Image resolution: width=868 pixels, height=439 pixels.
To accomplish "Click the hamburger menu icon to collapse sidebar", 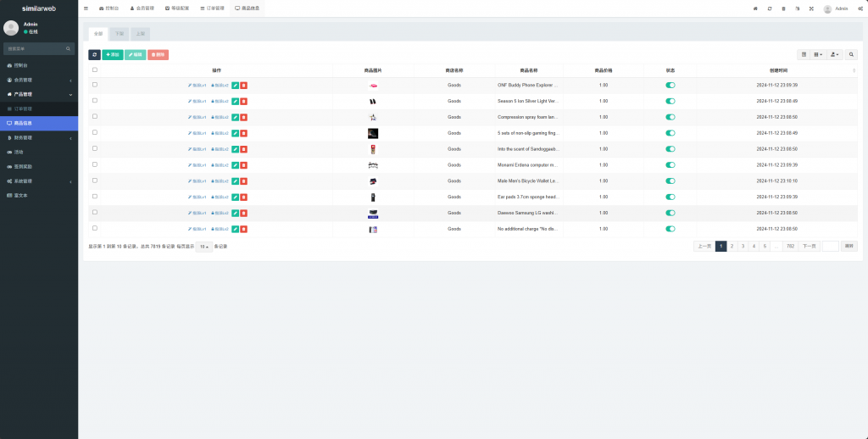I will (x=86, y=8).
